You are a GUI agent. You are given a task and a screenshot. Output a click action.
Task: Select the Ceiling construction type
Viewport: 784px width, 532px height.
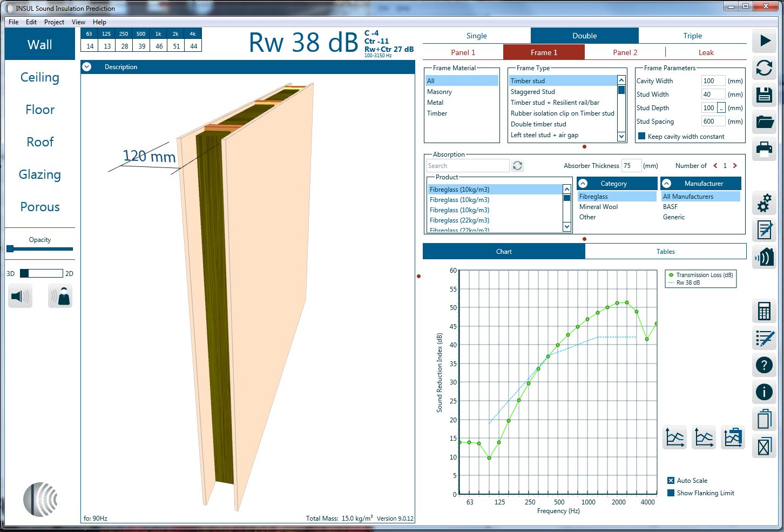pos(40,77)
